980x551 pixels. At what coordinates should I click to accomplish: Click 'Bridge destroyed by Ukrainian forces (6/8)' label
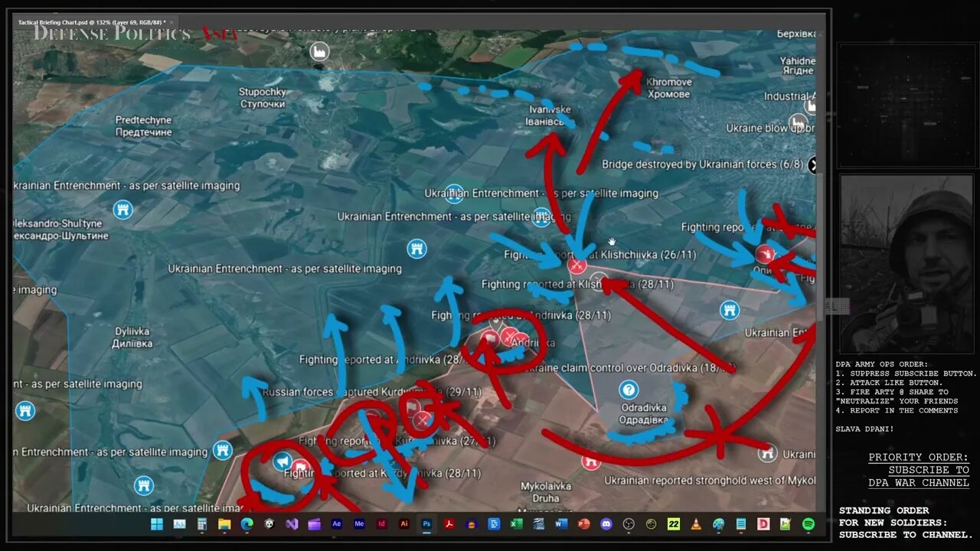tap(702, 165)
